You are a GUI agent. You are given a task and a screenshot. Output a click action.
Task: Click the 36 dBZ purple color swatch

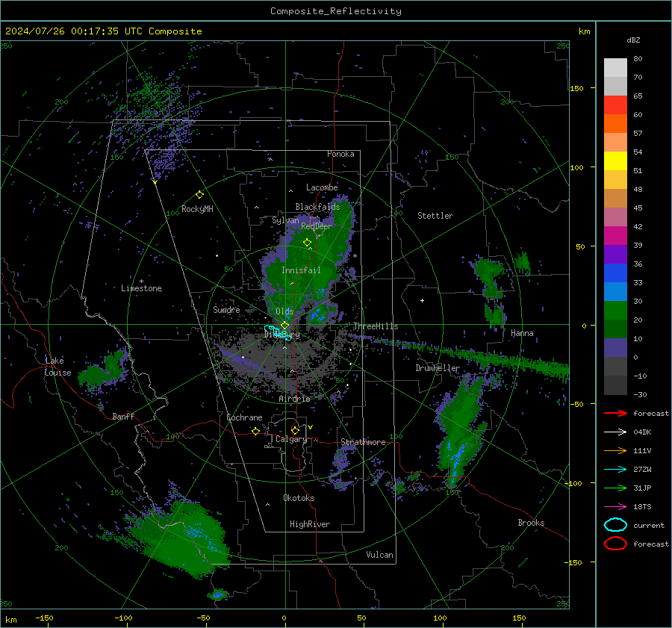point(615,254)
